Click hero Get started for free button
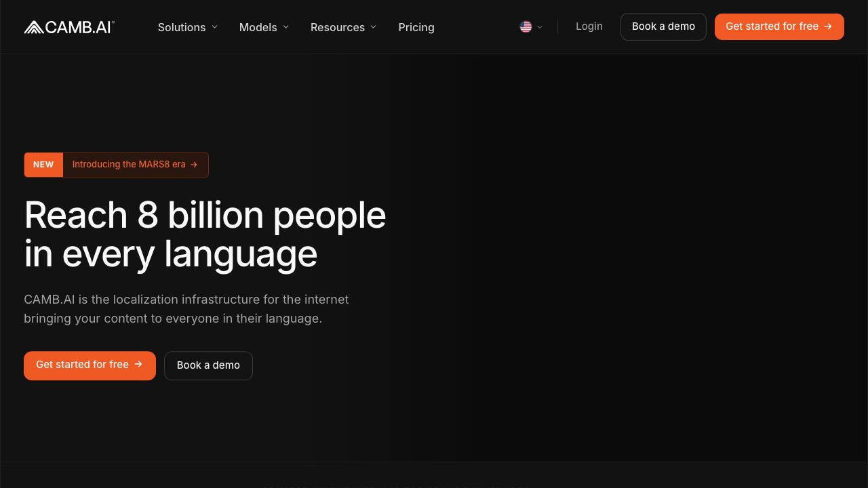The image size is (868, 488). [90, 365]
